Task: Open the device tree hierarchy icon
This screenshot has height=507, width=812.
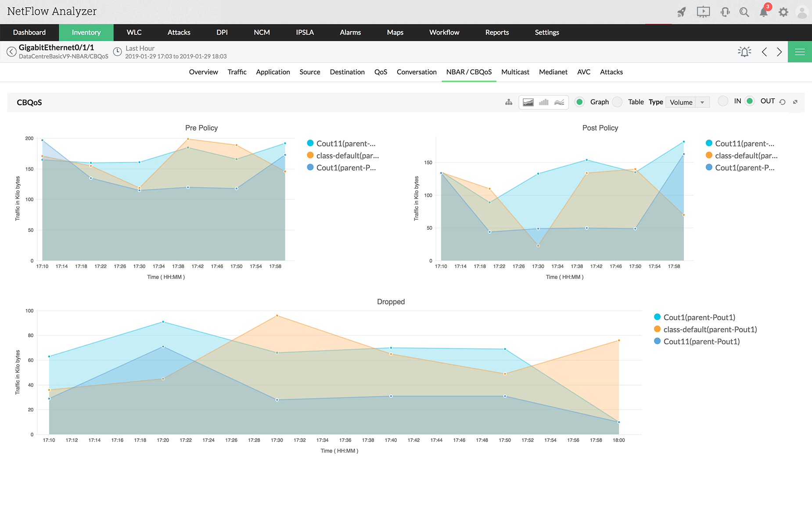Action: (509, 102)
